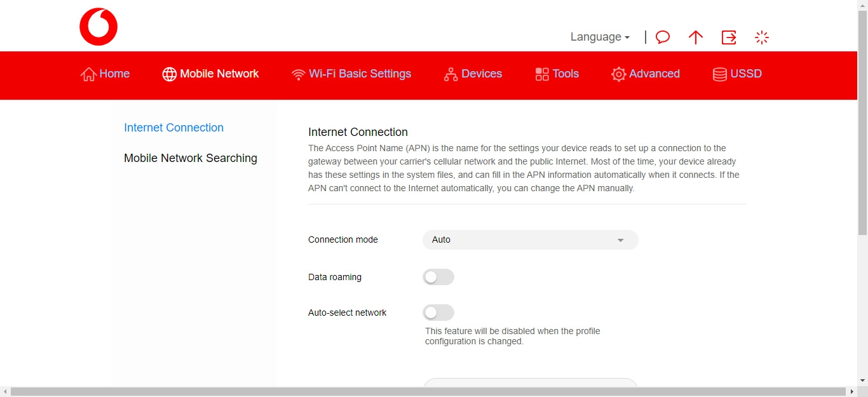Screen dimensions: 868x397
Task: Click the Devices connection icon
Action: pos(451,74)
